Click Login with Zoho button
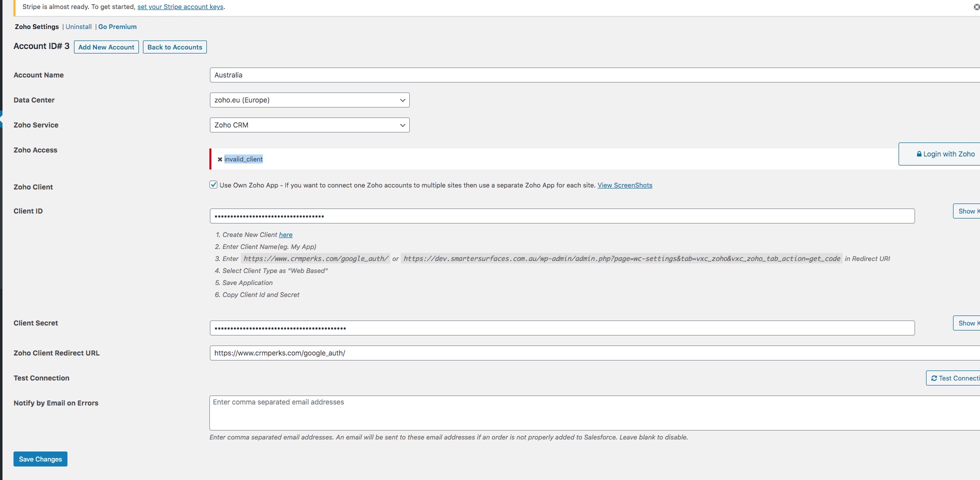Viewport: 980px width, 480px height. tap(940, 154)
